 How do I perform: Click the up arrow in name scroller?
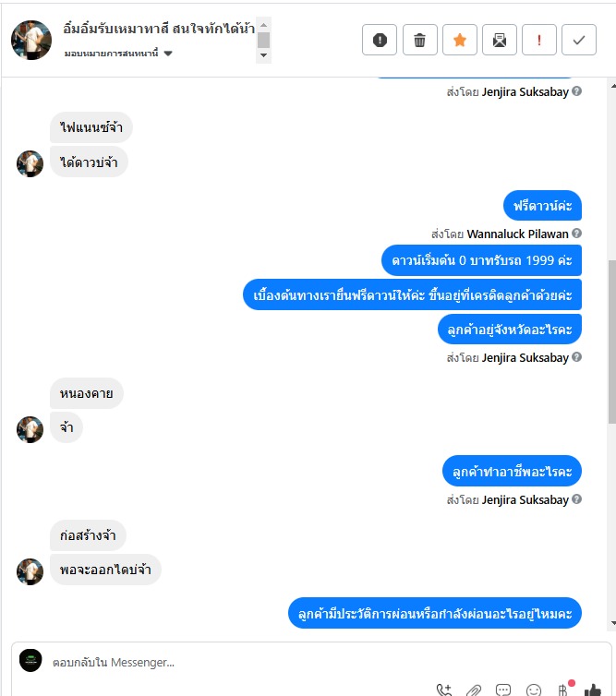tap(263, 25)
